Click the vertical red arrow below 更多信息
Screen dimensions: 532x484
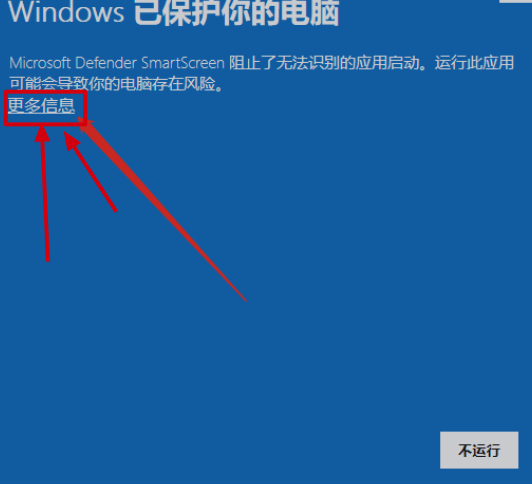(x=44, y=193)
